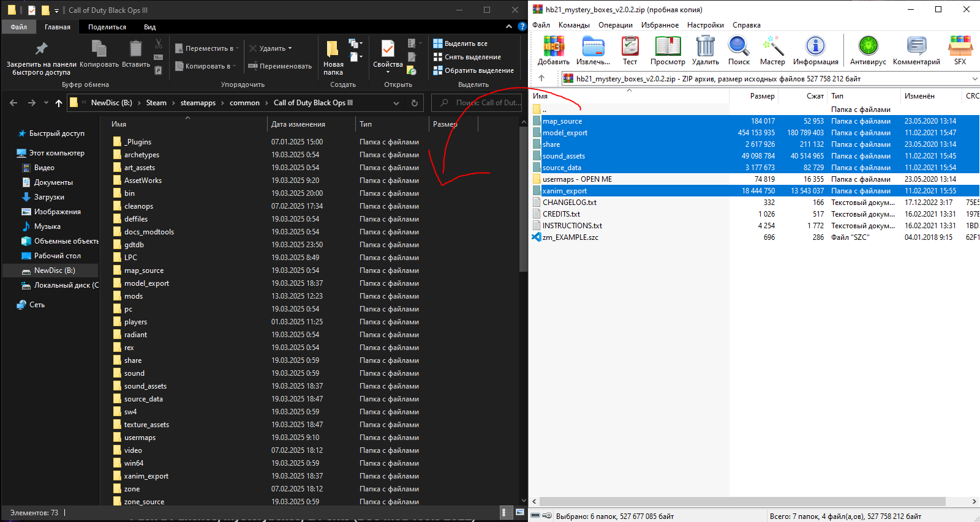Viewport: 980px width, 522px height.
Task: Collapse the Explorer ribbon with the chevron
Action: 508,27
